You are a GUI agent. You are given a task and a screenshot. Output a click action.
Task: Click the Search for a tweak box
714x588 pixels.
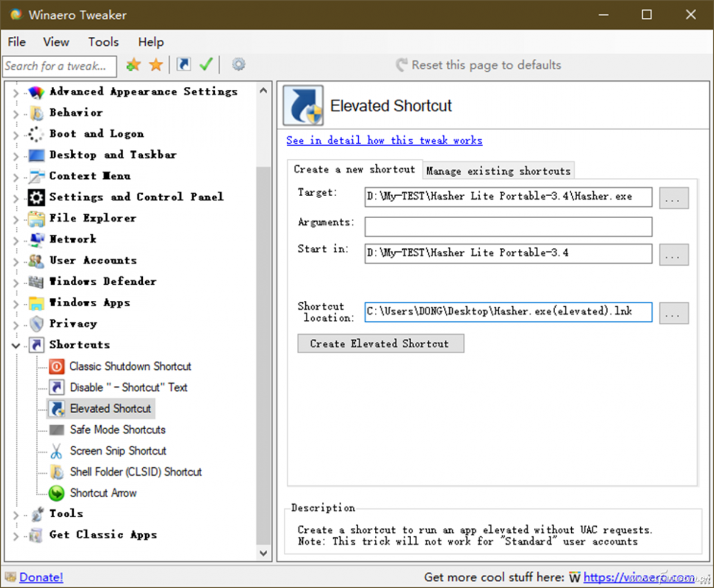(59, 66)
